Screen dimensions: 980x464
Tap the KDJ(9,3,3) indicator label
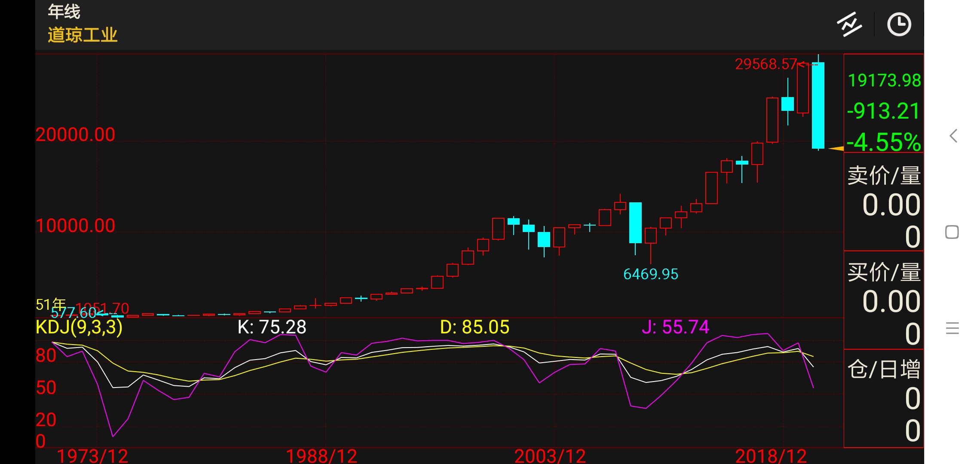tap(79, 327)
